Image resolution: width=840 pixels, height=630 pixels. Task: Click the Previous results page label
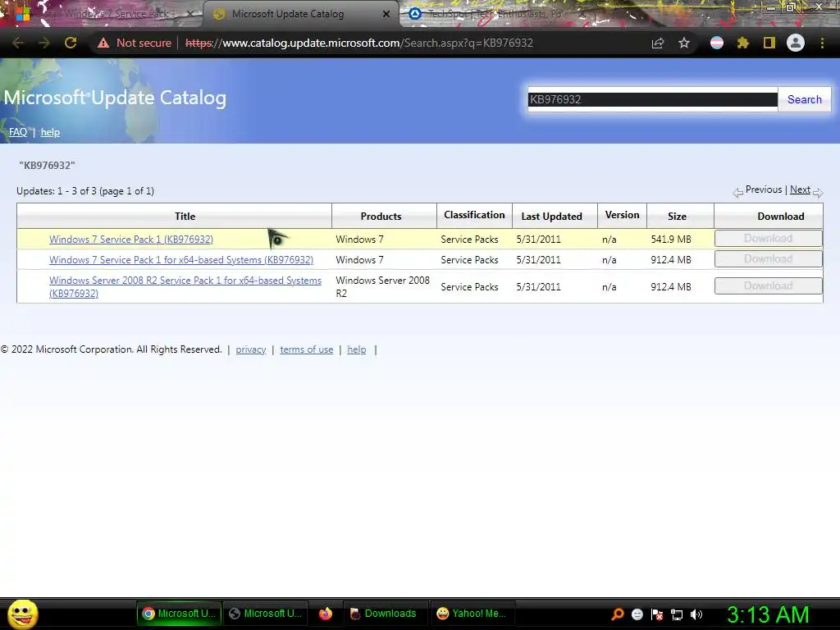764,189
